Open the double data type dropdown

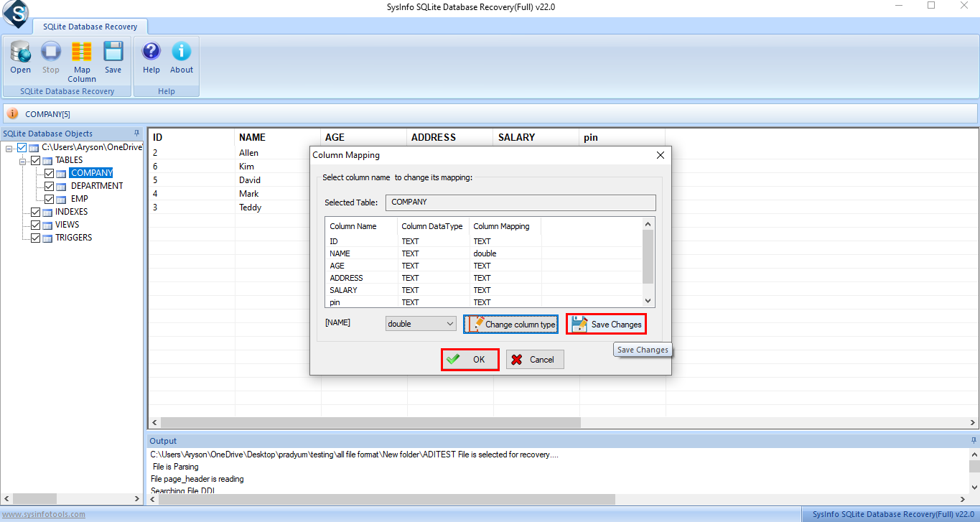click(450, 324)
